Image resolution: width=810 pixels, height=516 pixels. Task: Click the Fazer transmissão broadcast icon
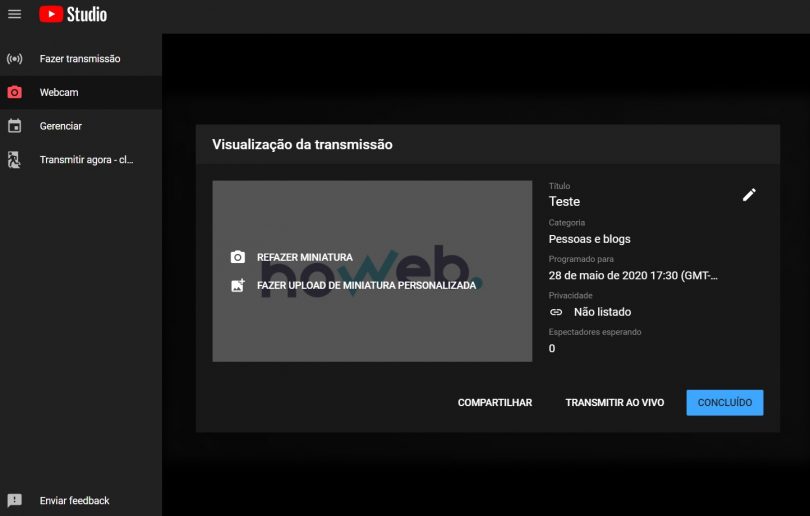[x=14, y=59]
